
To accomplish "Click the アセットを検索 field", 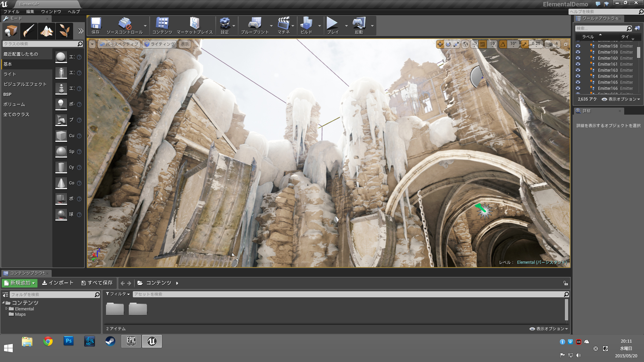I will [351, 294].
